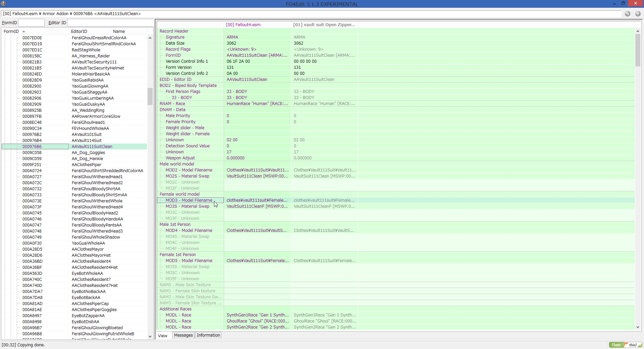Select the RadStagWhole record
The height and width of the screenshot is (349, 644).
click(x=86, y=50)
